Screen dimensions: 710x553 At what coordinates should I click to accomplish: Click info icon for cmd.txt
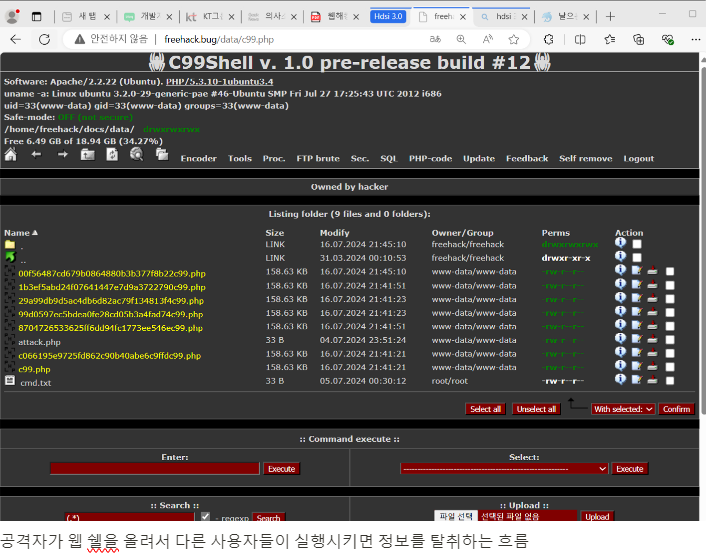(x=620, y=379)
